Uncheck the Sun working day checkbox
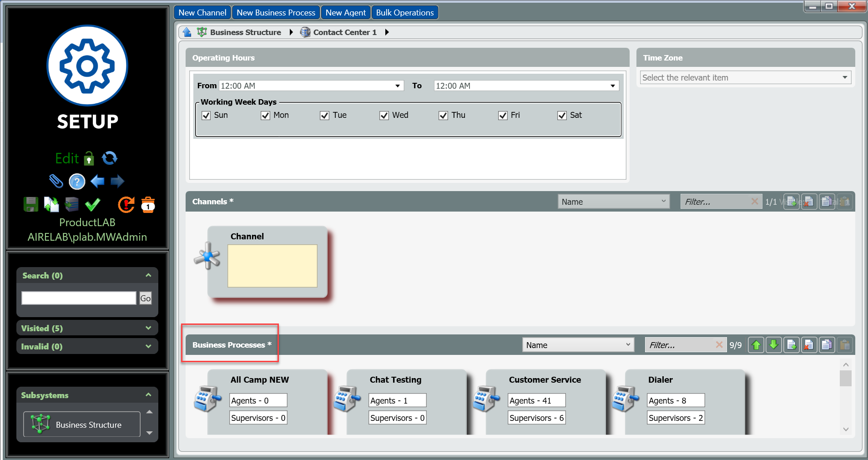The image size is (868, 460). [x=206, y=116]
